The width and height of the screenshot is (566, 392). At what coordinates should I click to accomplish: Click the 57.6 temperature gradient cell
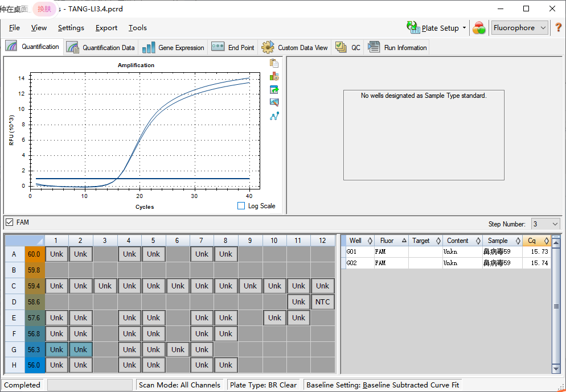34,317
